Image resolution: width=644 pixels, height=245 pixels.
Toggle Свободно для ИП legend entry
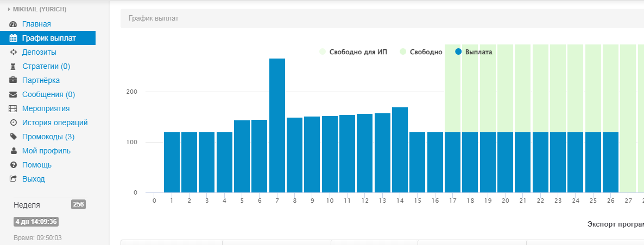click(x=353, y=52)
